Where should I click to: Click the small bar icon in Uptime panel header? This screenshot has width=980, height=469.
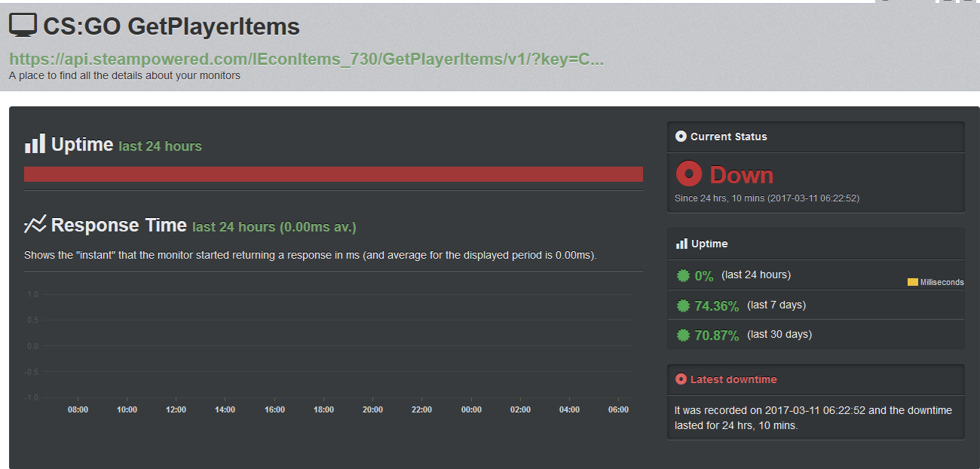click(681, 244)
